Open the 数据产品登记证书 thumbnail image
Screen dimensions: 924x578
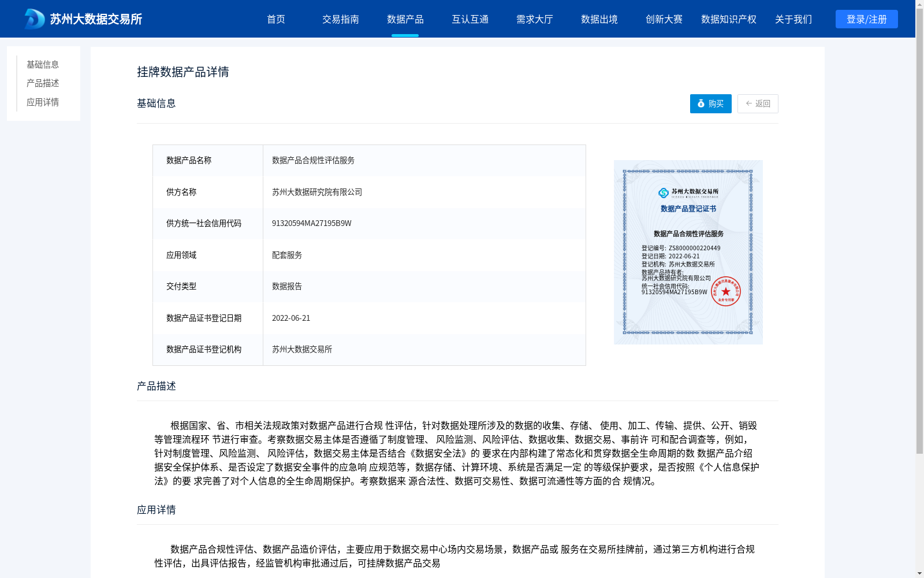(688, 252)
